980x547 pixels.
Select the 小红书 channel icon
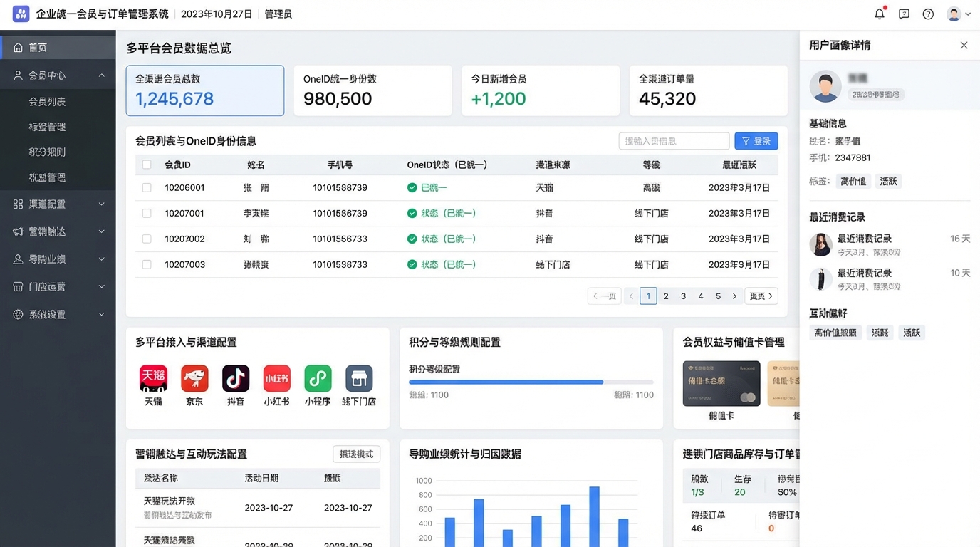coord(277,379)
